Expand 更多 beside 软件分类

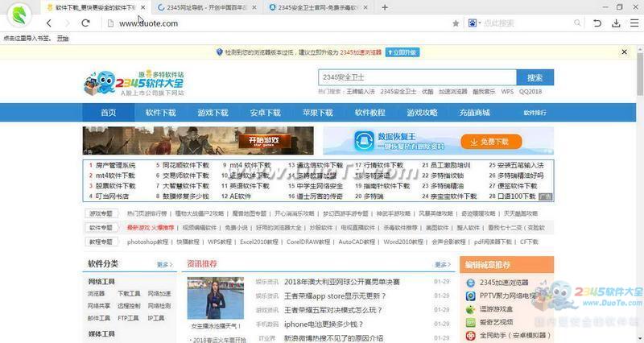pos(165,265)
